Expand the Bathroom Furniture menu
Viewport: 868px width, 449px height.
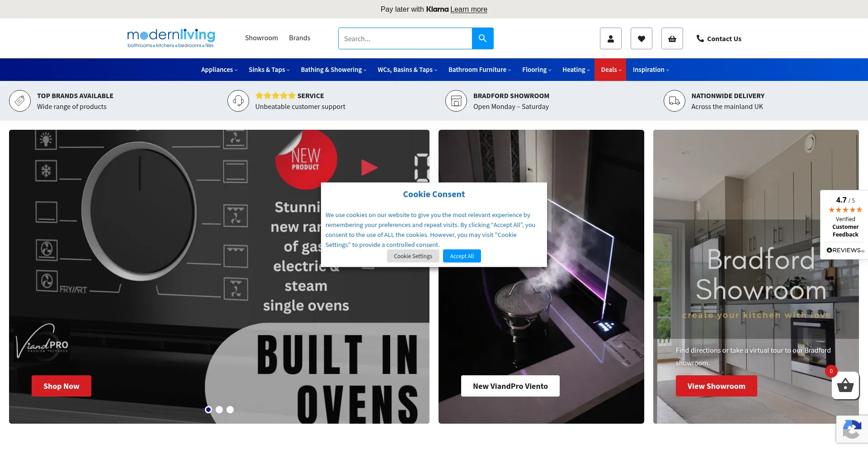click(480, 70)
